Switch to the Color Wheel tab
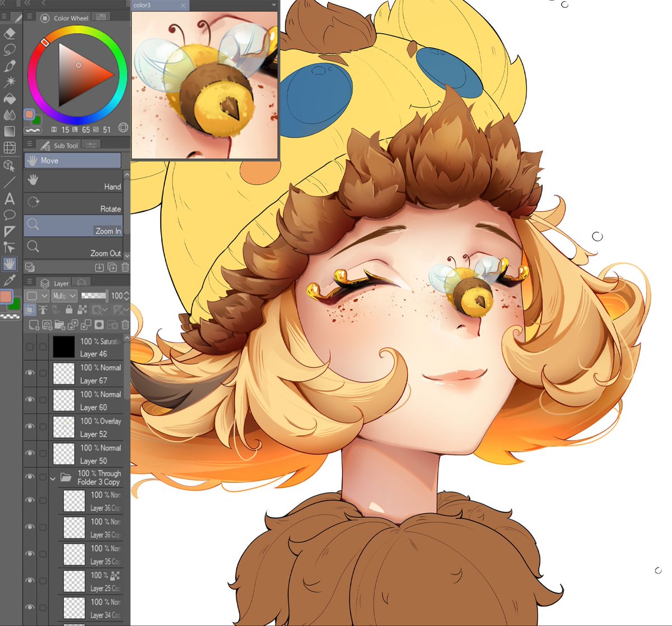The height and width of the screenshot is (626, 672). pyautogui.click(x=68, y=17)
